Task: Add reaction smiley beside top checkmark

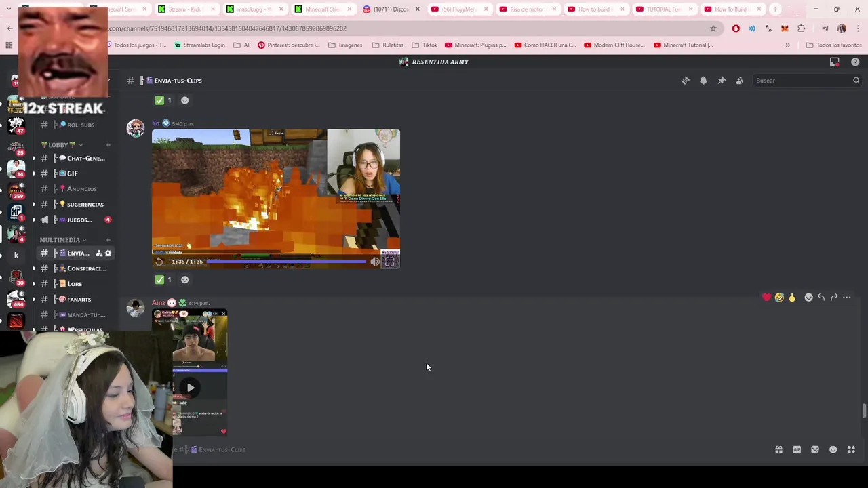Action: tap(184, 100)
